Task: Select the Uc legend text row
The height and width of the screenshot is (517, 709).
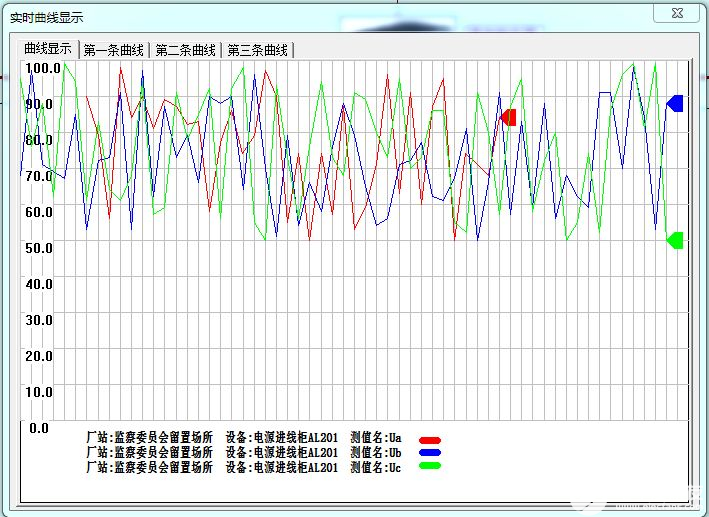Action: (x=244, y=467)
